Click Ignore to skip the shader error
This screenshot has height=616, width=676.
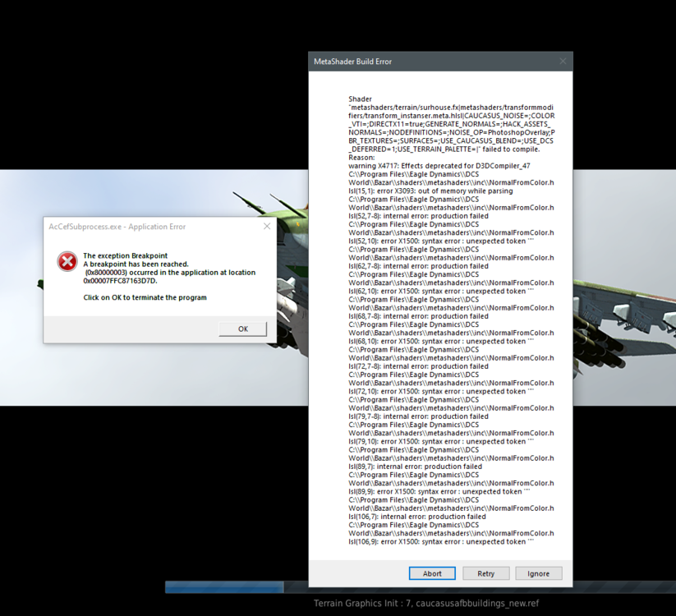click(x=539, y=572)
